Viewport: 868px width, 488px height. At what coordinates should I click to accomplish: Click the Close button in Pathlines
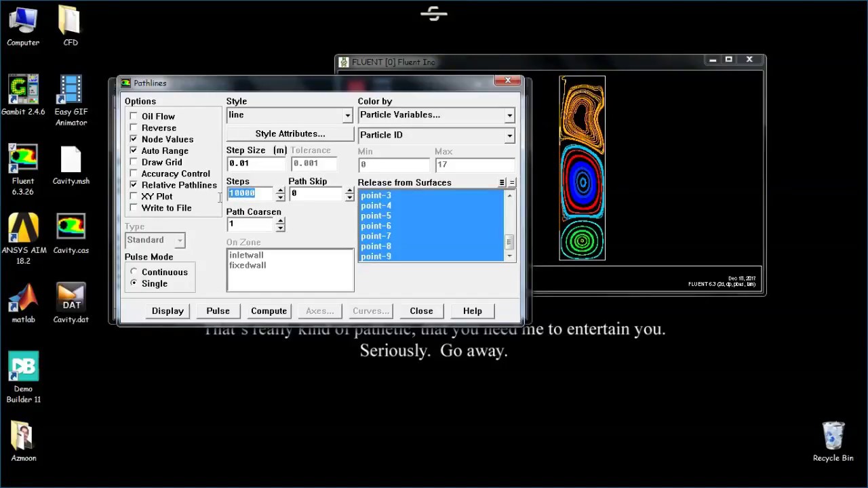click(x=421, y=311)
